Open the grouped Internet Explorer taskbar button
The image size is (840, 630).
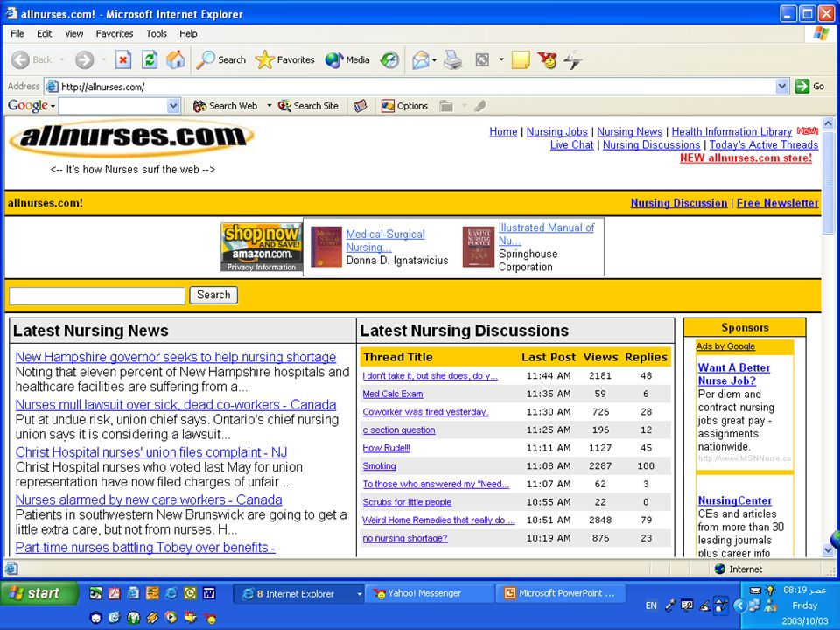tap(299, 593)
